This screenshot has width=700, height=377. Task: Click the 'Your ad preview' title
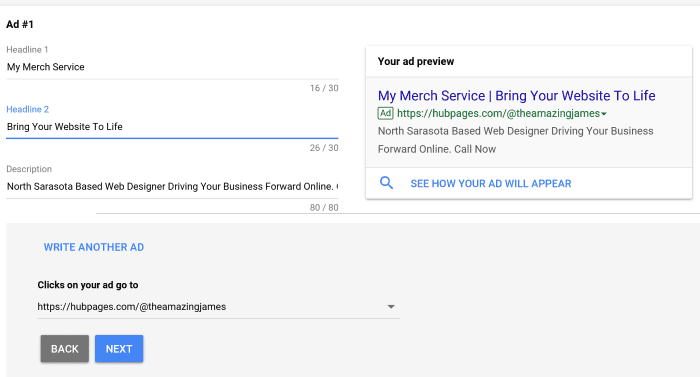pyautogui.click(x=416, y=62)
